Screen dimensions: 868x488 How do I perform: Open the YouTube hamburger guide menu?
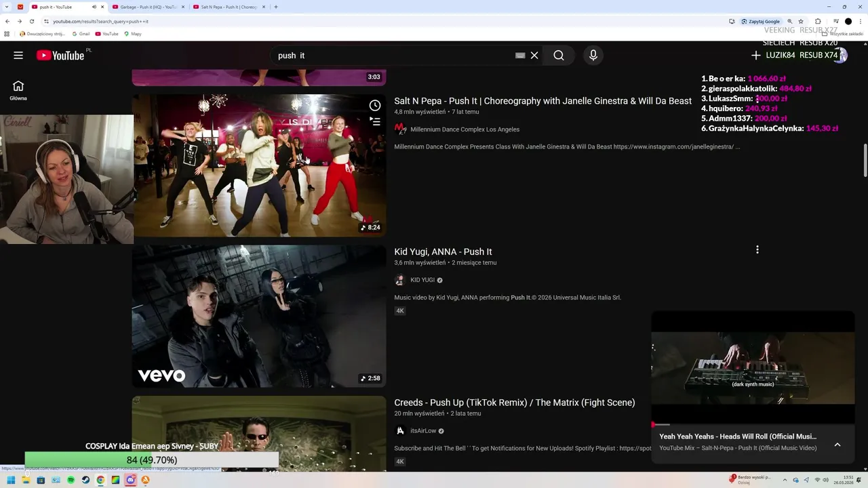click(x=18, y=56)
